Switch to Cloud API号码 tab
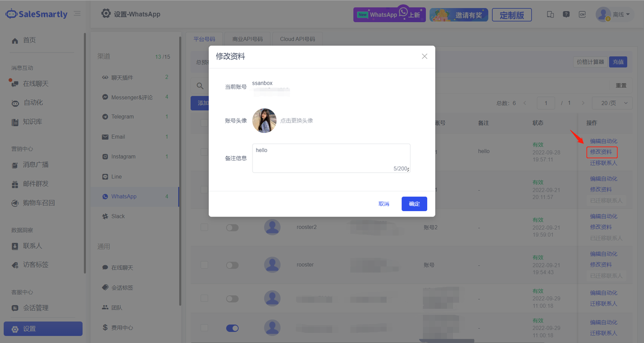The height and width of the screenshot is (343, 644). [x=298, y=39]
